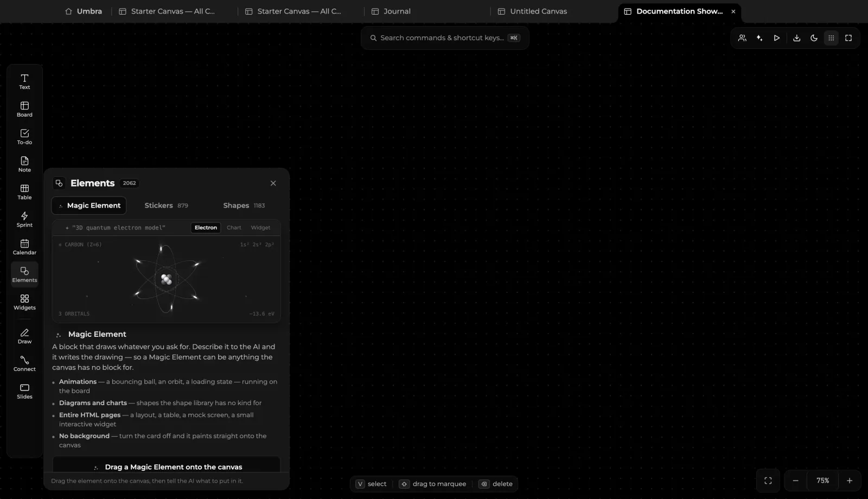
Task: Toggle the Elements panel in sidebar
Action: point(24,274)
